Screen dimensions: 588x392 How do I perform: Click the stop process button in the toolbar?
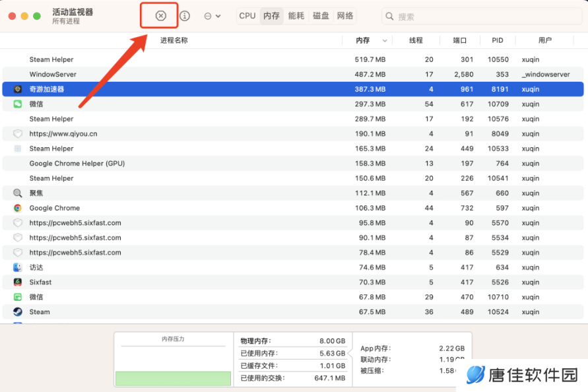click(x=160, y=16)
